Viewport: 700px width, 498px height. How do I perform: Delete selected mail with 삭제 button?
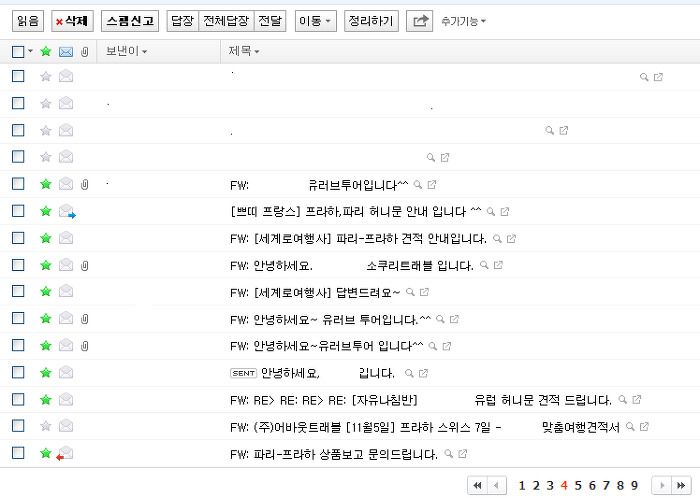pyautogui.click(x=72, y=21)
